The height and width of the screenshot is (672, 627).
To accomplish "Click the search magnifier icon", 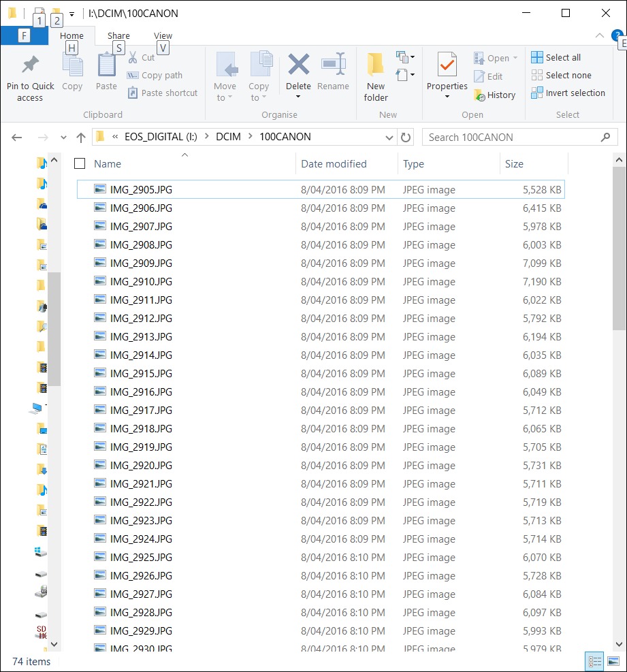I will point(605,138).
